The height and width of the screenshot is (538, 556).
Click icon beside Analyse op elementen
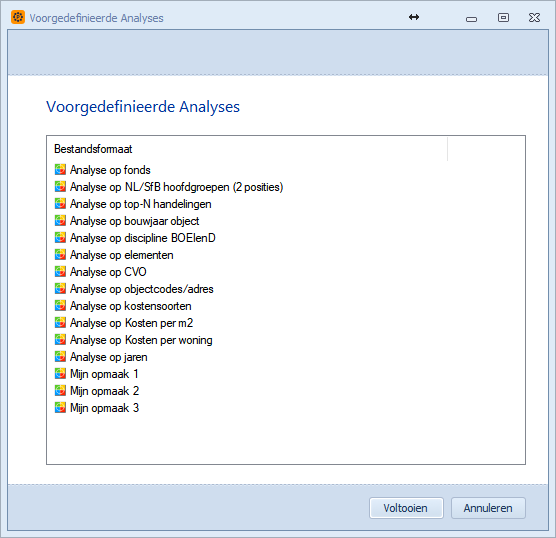click(x=60, y=255)
